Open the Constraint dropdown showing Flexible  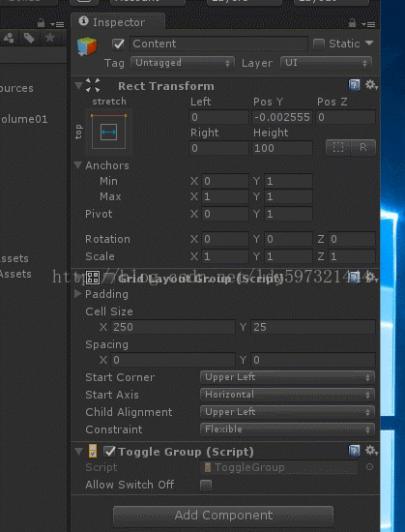(x=287, y=429)
